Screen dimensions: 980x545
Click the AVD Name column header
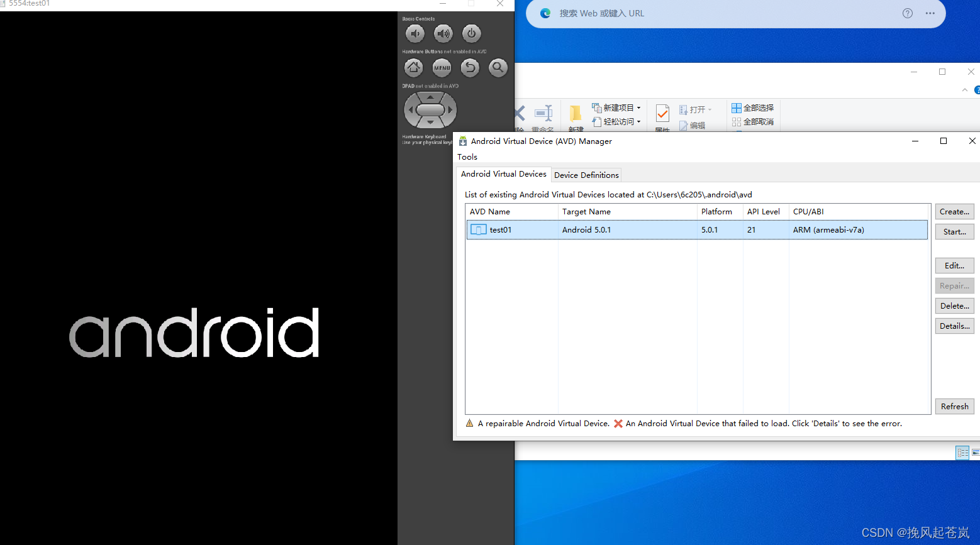pos(512,212)
